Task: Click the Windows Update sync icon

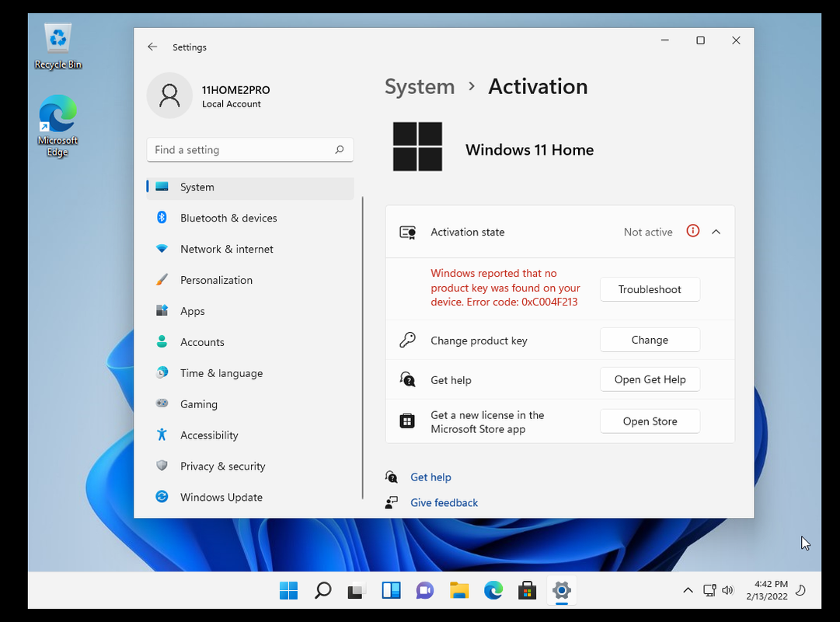Action: (x=162, y=497)
